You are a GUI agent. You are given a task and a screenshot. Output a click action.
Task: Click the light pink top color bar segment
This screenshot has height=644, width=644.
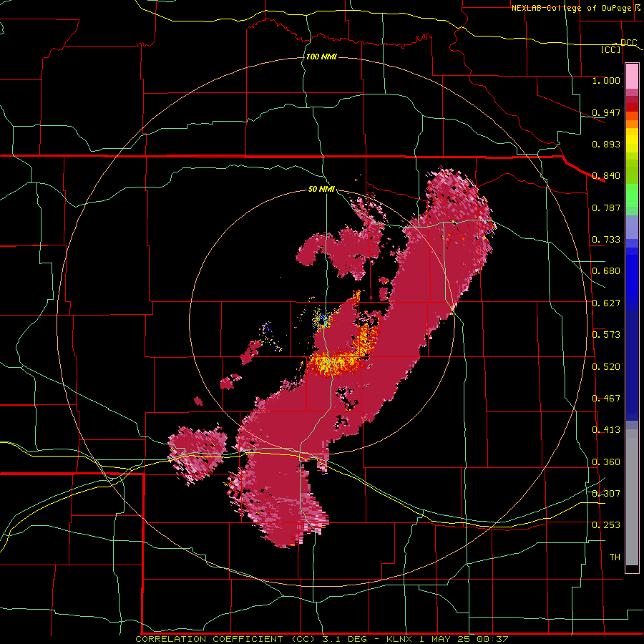click(632, 77)
